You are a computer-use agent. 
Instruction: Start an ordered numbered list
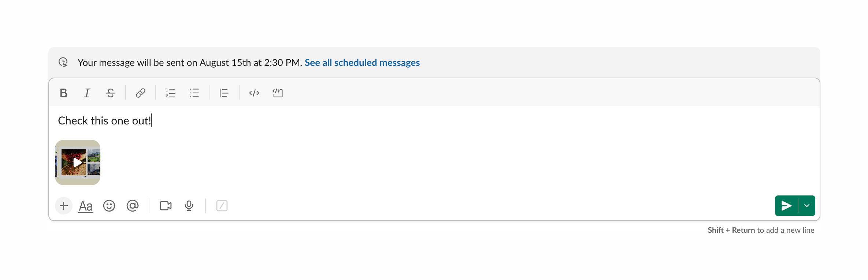pyautogui.click(x=171, y=93)
